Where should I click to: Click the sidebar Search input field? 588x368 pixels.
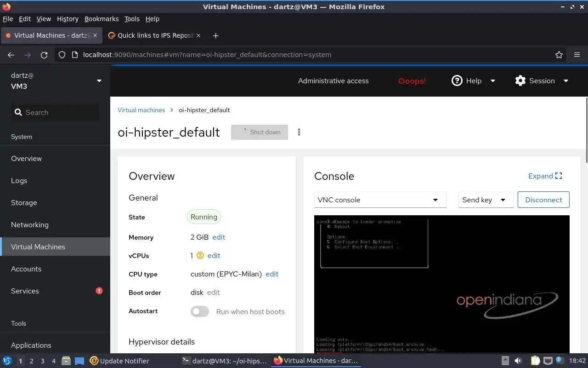click(55, 112)
